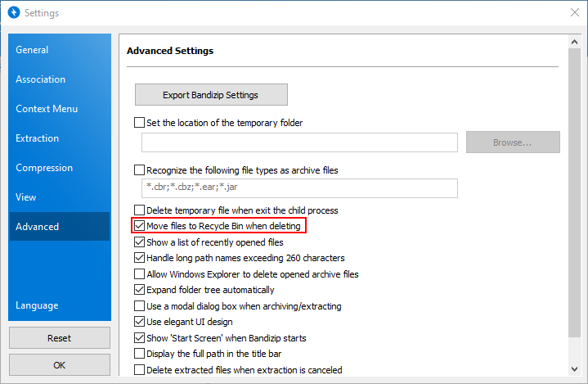This screenshot has width=588, height=384.
Task: Toggle Show a list of recently opened files
Action: tap(139, 242)
